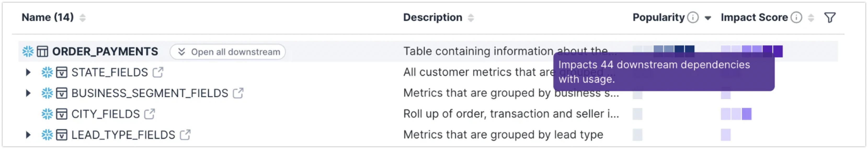Click the Impact Score info icon
The width and height of the screenshot is (868, 149).
point(796,18)
